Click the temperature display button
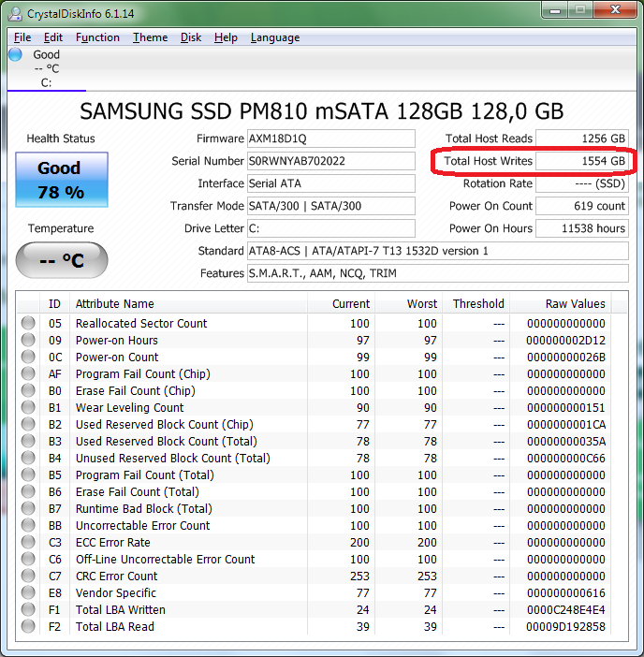This screenshot has width=644, height=657. [x=62, y=260]
